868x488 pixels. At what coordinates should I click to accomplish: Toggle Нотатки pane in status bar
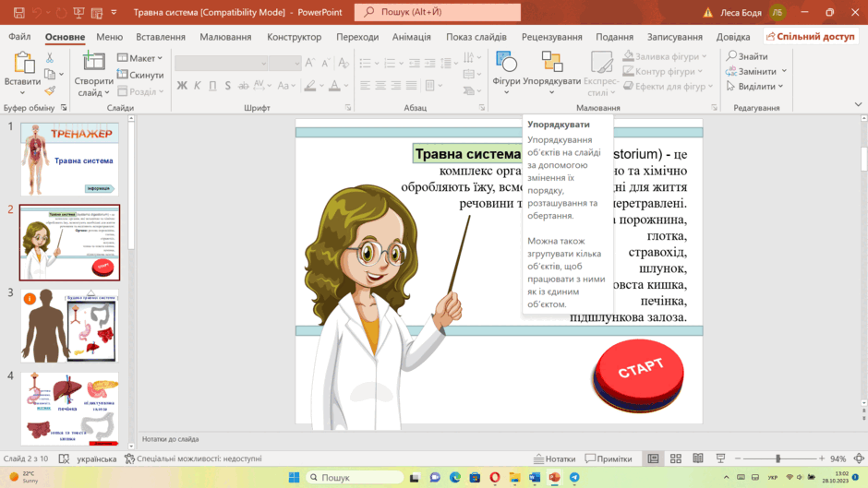tap(555, 458)
